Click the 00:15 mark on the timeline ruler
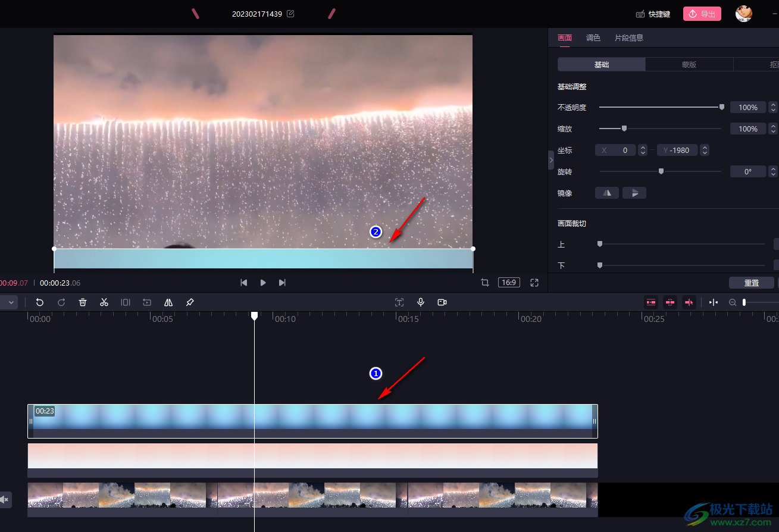This screenshot has height=532, width=779. click(408, 319)
